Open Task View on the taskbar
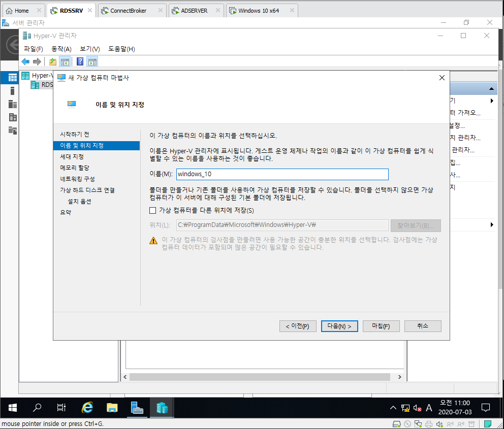The width and height of the screenshot is (504, 429). 61,408
